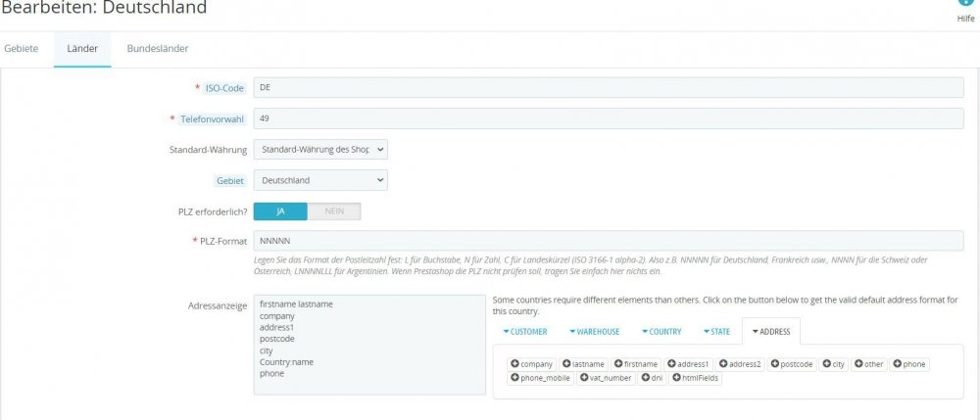Click into the PLZ-Format field
The image size is (980, 420).
point(609,241)
